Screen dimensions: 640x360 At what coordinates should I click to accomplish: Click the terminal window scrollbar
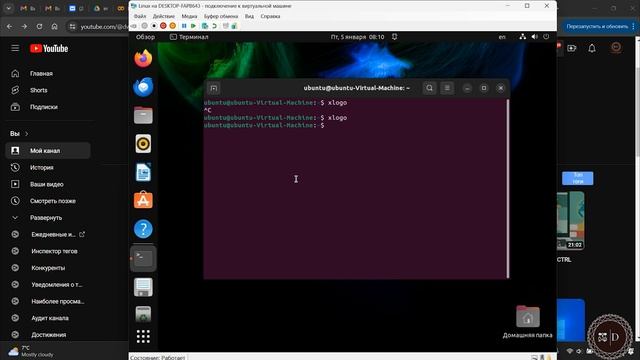(508, 189)
